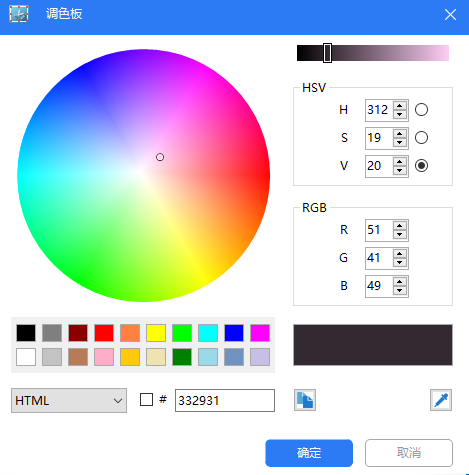Image resolution: width=469 pixels, height=475 pixels.
Task: Close the color palette dialog
Action: [450, 15]
